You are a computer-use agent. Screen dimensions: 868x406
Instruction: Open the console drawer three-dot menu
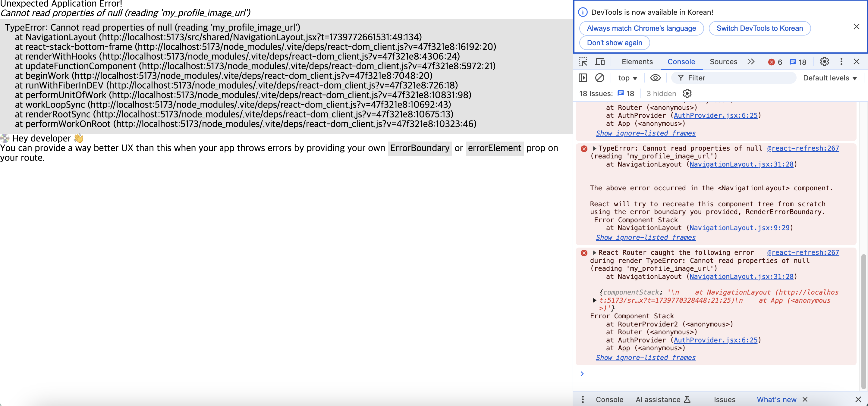[x=582, y=400]
